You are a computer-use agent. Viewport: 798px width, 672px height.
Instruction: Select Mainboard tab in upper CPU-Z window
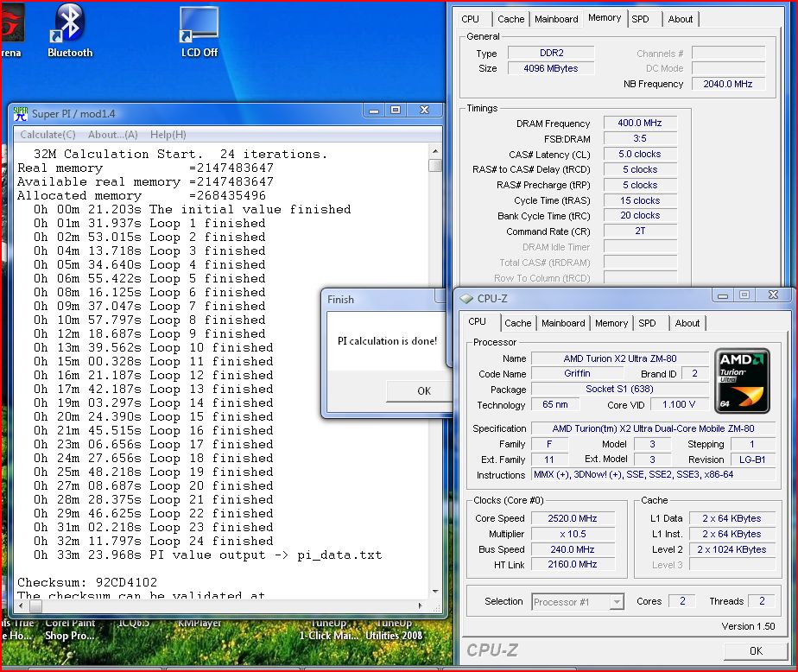pyautogui.click(x=556, y=19)
